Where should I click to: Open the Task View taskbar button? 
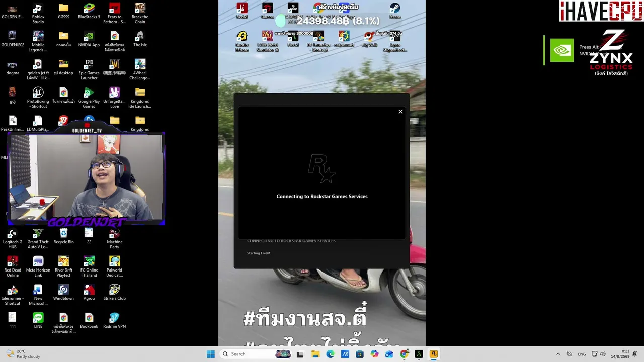pyautogui.click(x=300, y=354)
